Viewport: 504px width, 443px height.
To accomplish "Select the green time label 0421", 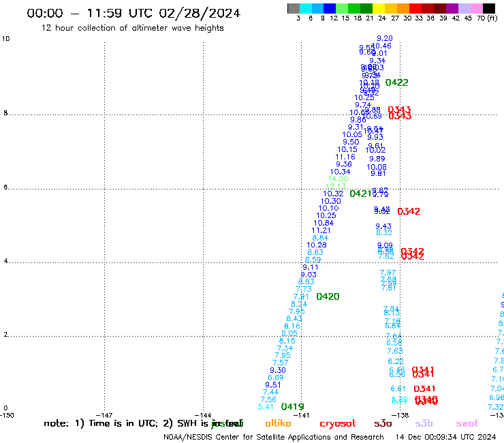I will click(361, 194).
